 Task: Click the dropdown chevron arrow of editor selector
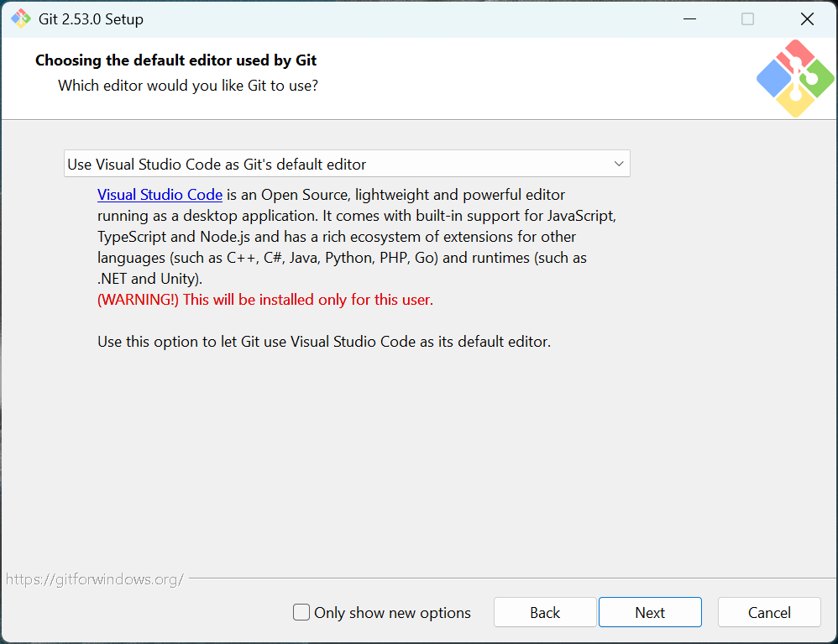[x=618, y=164]
